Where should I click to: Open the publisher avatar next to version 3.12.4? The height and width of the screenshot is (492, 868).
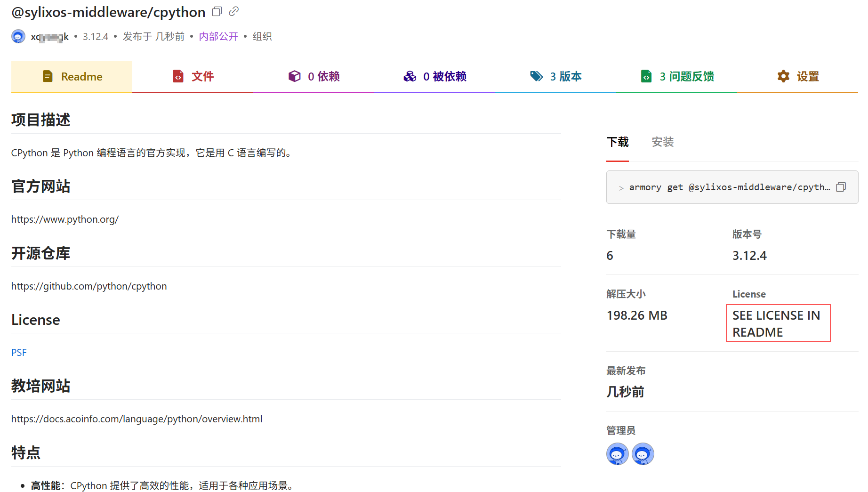(x=18, y=36)
